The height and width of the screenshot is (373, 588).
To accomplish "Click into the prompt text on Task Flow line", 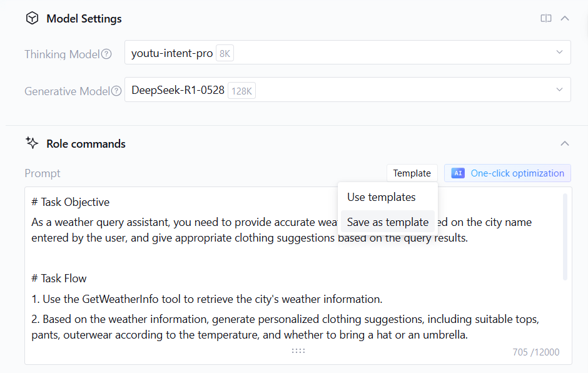I will pos(59,278).
